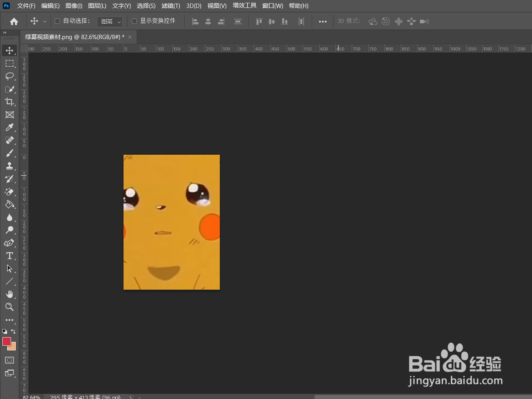Open the 选择(S) menu
Viewport: 532px width, 399px height.
[146, 6]
